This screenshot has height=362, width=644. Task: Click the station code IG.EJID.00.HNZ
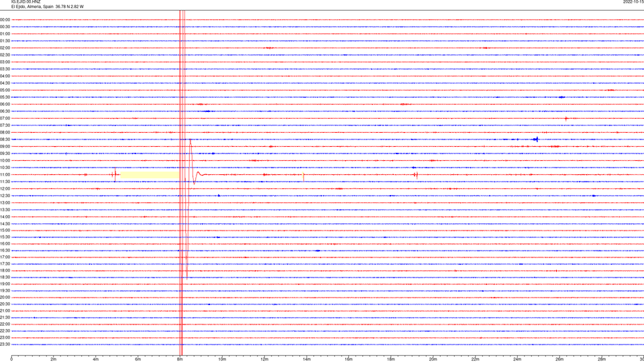tap(26, 1)
